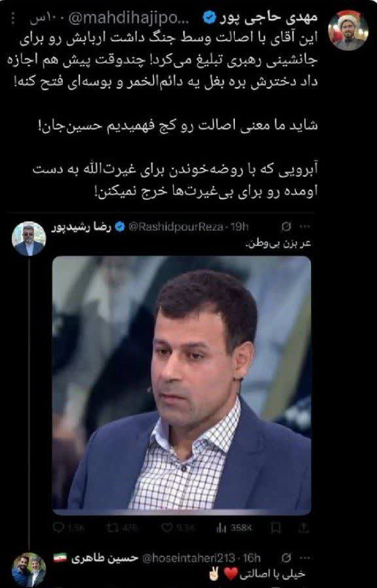Image resolution: width=377 pixels, height=588 pixels.
Task: Click the Grok icon on hoseintaheri213 reply
Action: tap(285, 558)
